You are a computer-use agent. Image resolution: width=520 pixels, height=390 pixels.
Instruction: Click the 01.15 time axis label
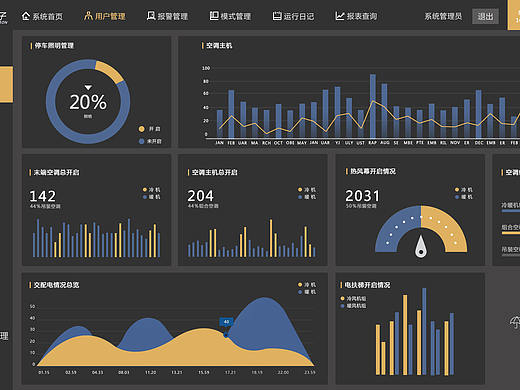pos(44,372)
